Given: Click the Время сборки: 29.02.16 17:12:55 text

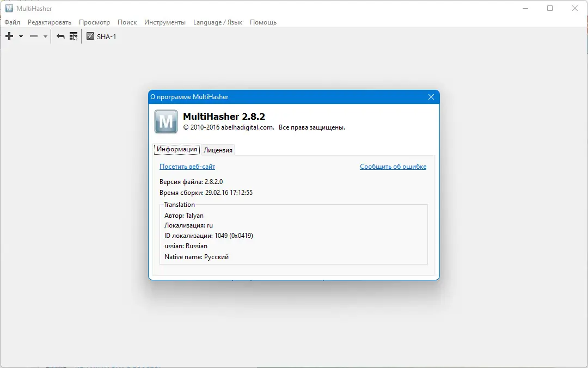Looking at the screenshot, I should 206,193.
